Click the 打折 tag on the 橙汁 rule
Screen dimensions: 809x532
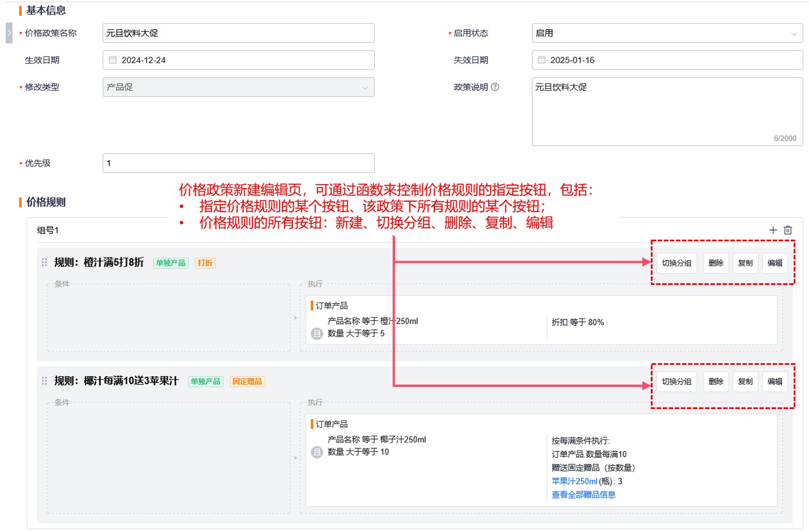point(205,263)
